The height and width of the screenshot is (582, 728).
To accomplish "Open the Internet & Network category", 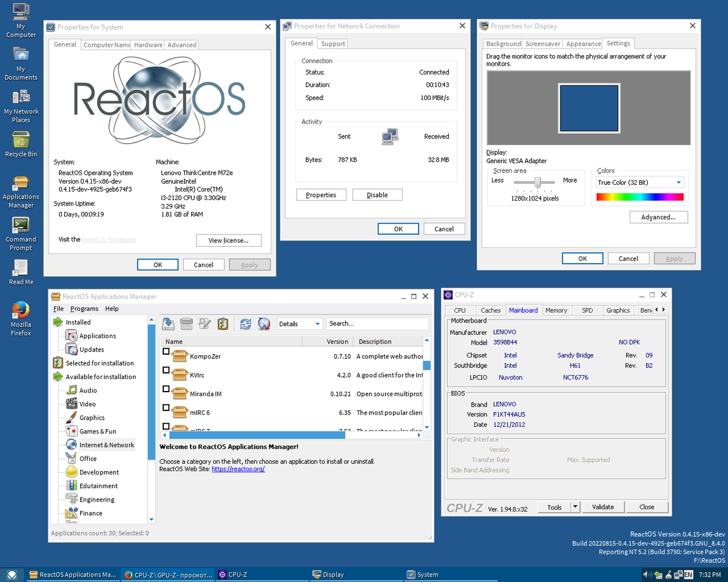I will click(x=106, y=444).
